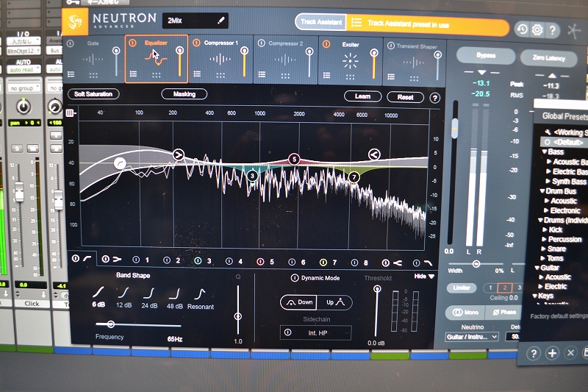The height and width of the screenshot is (392, 588).
Task: Select the <Default> preset
Action: (567, 142)
